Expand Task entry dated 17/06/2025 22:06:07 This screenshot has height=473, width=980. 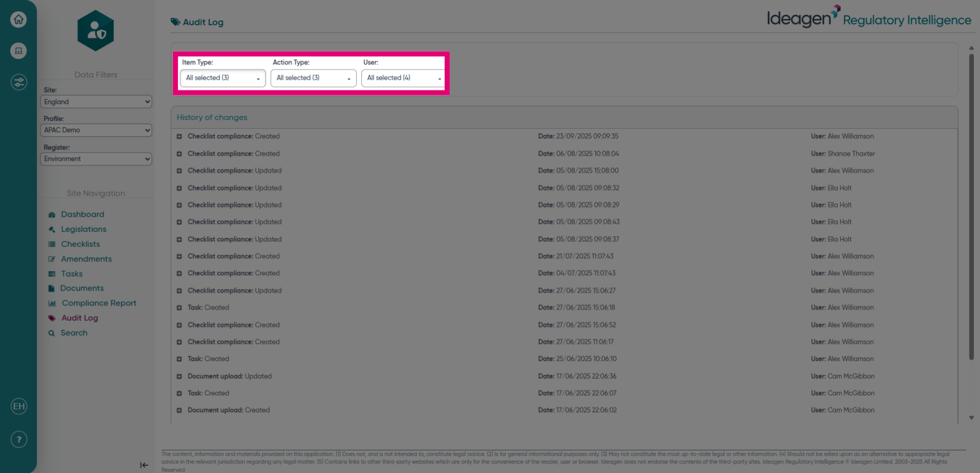point(179,393)
